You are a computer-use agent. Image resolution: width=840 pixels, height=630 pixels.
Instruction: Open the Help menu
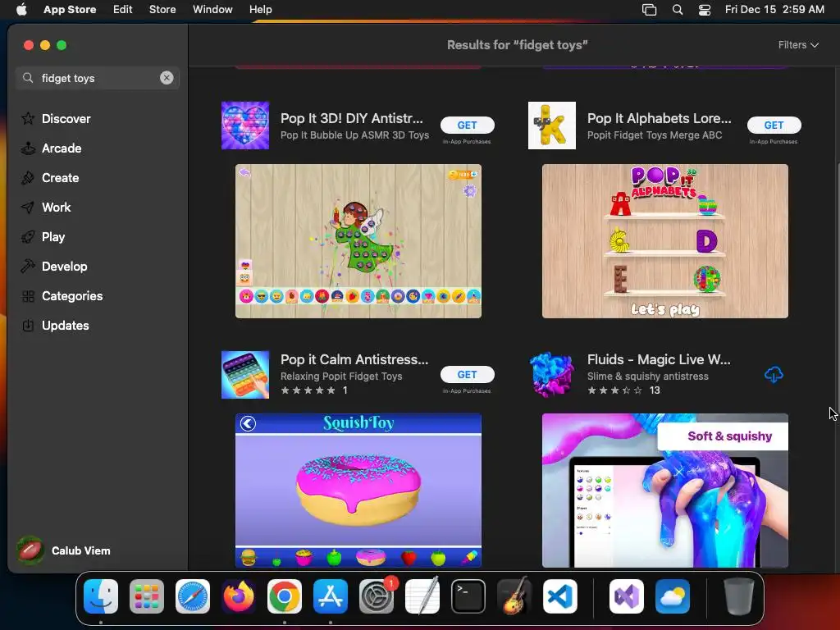(x=260, y=9)
